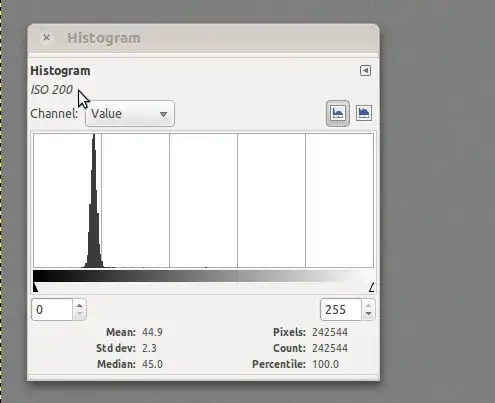Click the Channel combo box arrow
The width and height of the screenshot is (495, 403).
(163, 114)
